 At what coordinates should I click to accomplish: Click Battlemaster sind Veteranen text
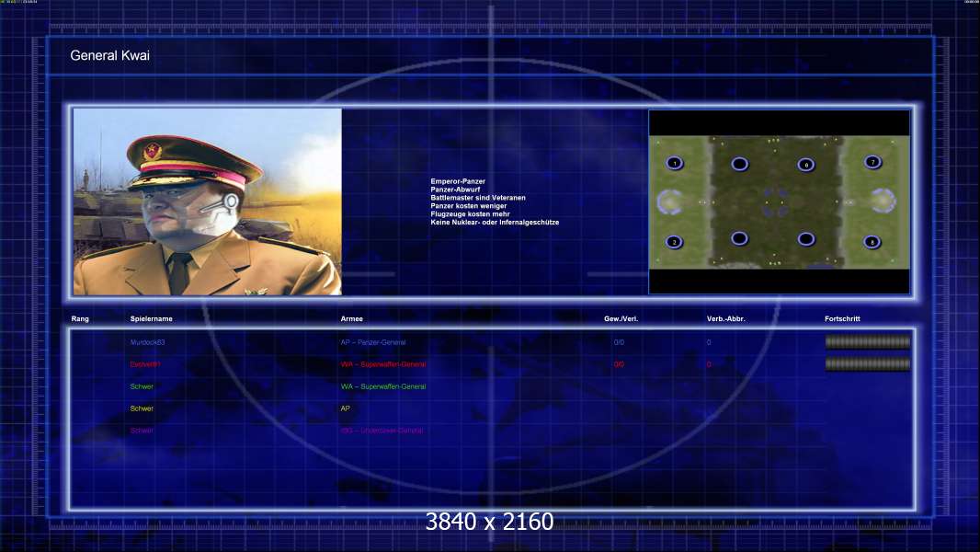click(x=478, y=198)
